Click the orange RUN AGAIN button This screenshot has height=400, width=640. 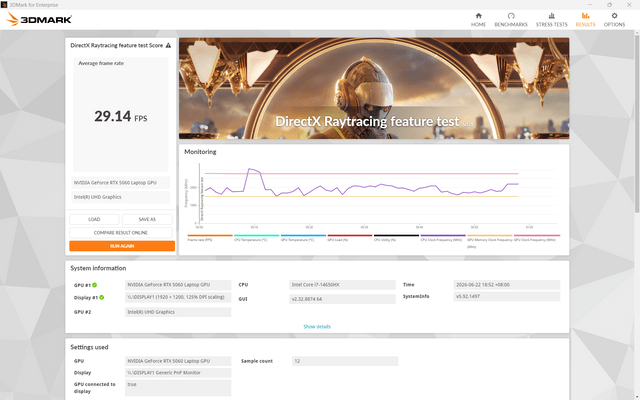122,246
